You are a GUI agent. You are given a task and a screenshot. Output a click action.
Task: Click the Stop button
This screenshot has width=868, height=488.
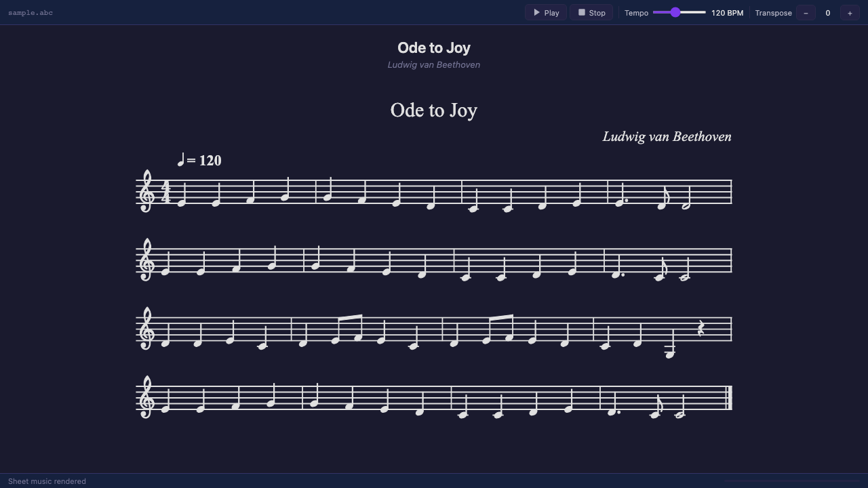point(591,12)
